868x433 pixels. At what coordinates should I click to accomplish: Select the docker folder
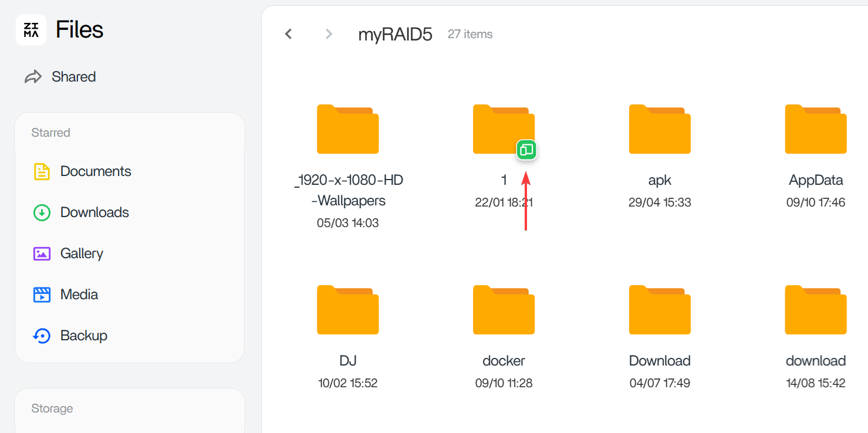pos(504,310)
